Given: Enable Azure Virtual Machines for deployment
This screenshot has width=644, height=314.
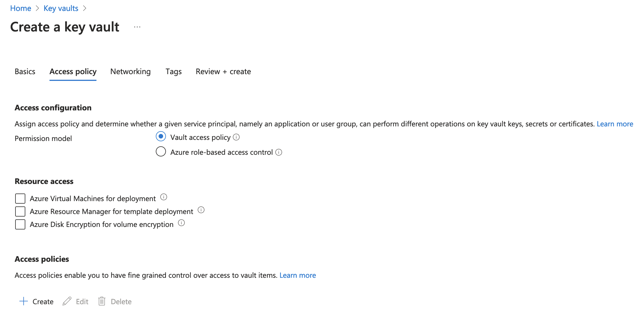Looking at the screenshot, I should point(20,199).
